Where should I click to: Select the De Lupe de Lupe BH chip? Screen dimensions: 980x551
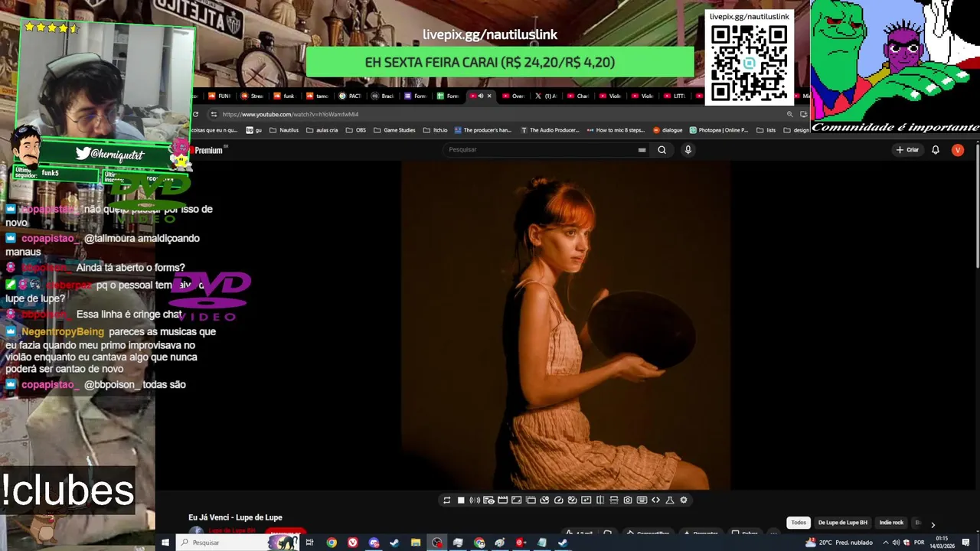click(x=842, y=523)
